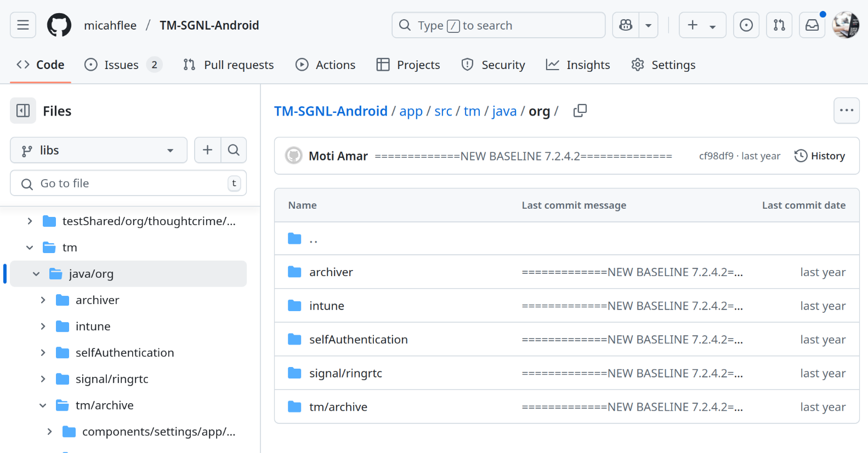View your pull requests icon

[779, 25]
